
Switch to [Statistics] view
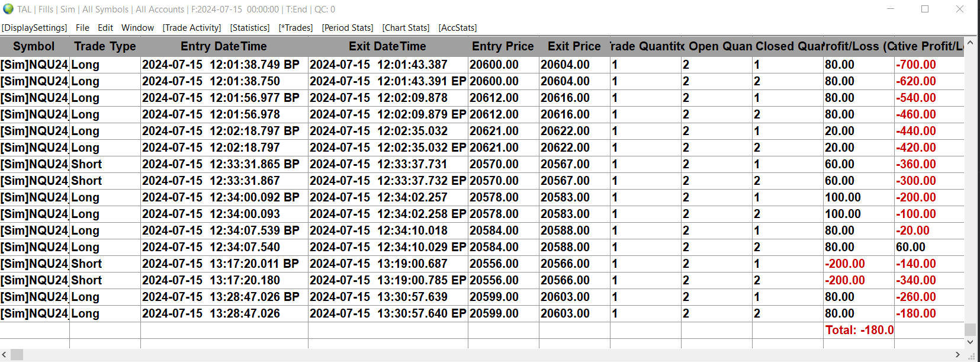pos(250,28)
